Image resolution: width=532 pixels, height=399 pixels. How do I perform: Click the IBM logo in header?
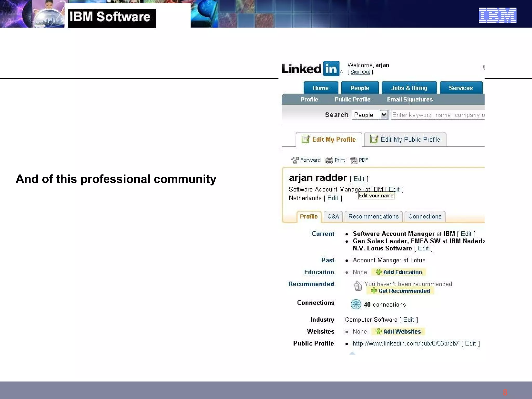(x=497, y=15)
